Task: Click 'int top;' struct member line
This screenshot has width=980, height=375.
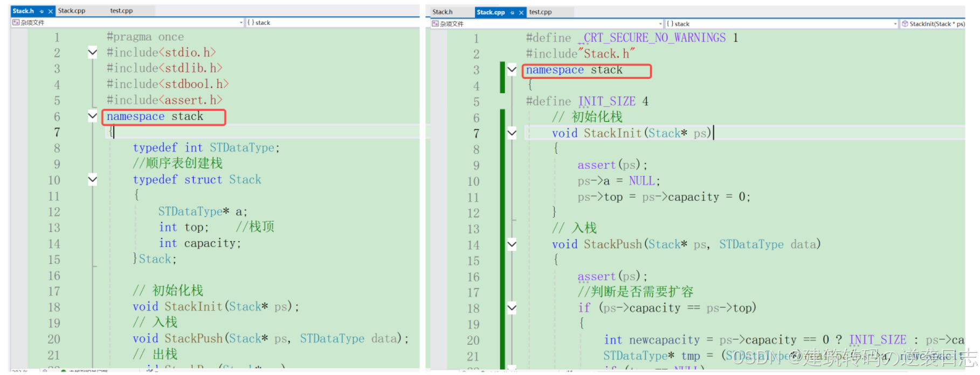Action: (183, 227)
